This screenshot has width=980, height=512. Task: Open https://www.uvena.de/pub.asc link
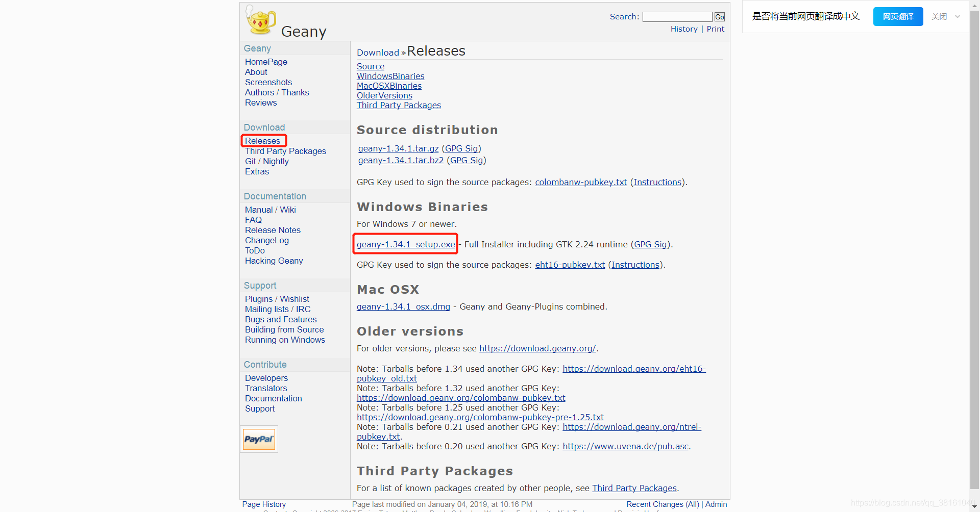click(x=626, y=446)
